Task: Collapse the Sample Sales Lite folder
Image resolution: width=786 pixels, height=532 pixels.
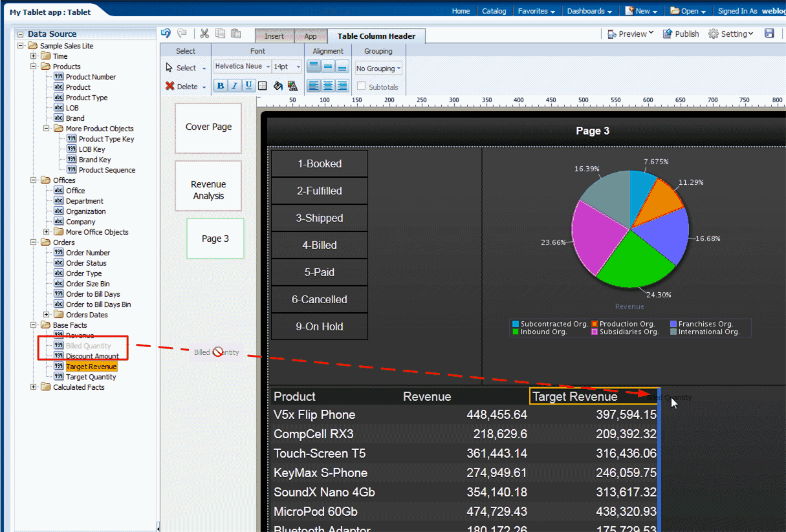Action: (20, 46)
